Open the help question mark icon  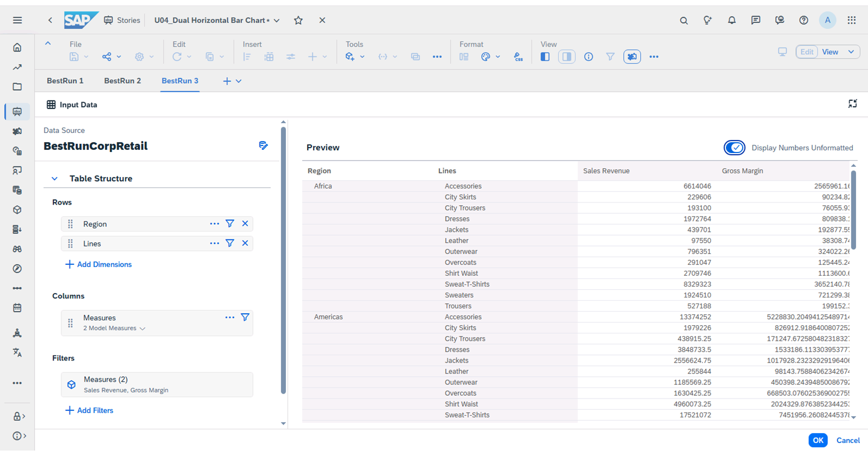(803, 21)
